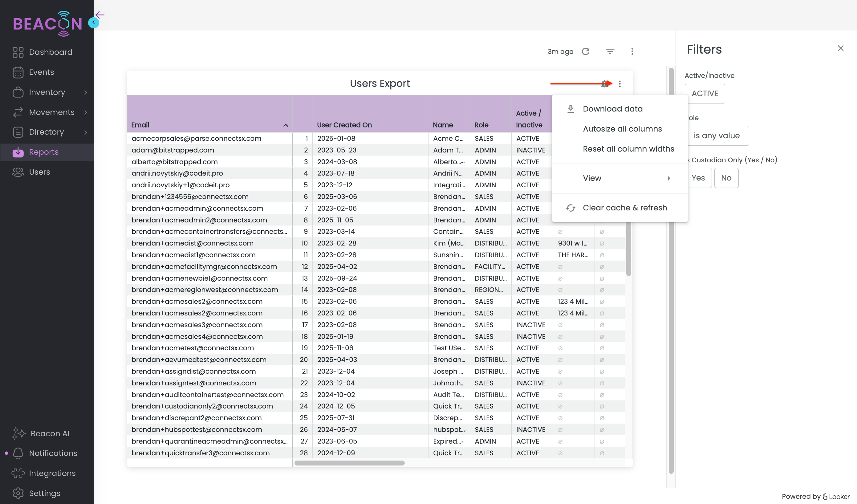The width and height of the screenshot is (857, 504).
Task: Click the Events calendar icon
Action: [x=18, y=72]
